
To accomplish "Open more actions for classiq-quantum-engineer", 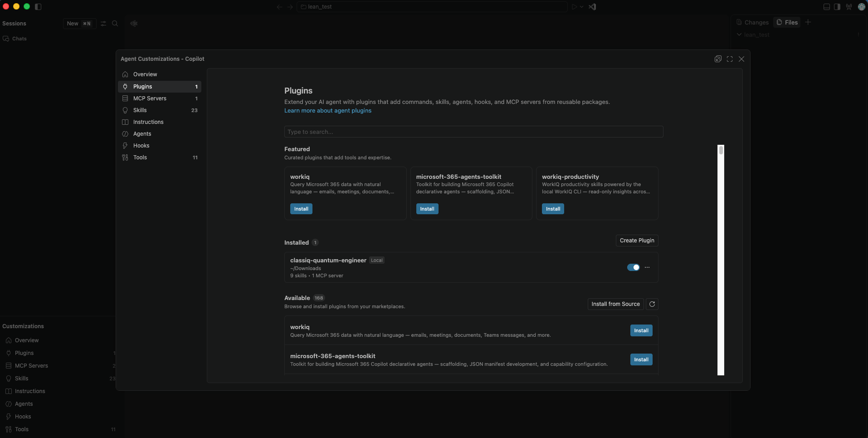I will coord(647,267).
